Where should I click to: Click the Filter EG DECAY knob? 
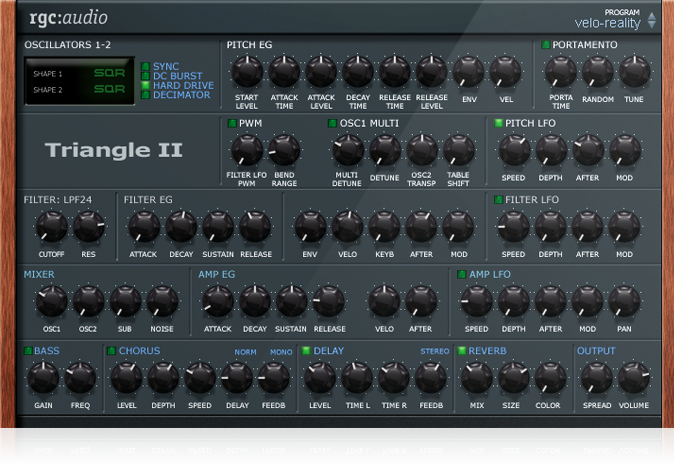(181, 226)
